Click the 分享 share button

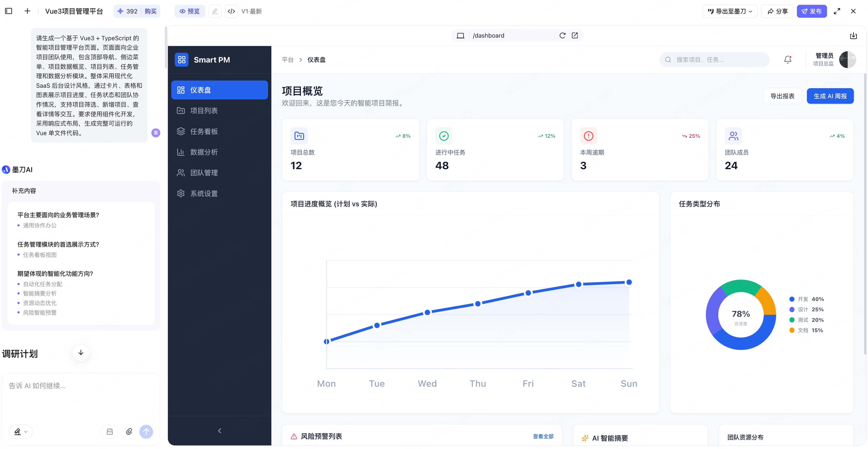[x=777, y=11]
